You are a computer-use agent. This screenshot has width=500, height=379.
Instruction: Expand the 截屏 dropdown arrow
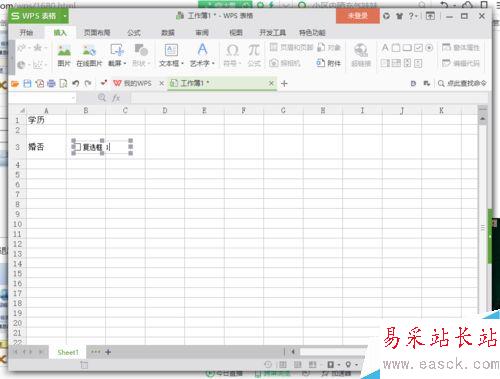pyautogui.click(x=125, y=63)
